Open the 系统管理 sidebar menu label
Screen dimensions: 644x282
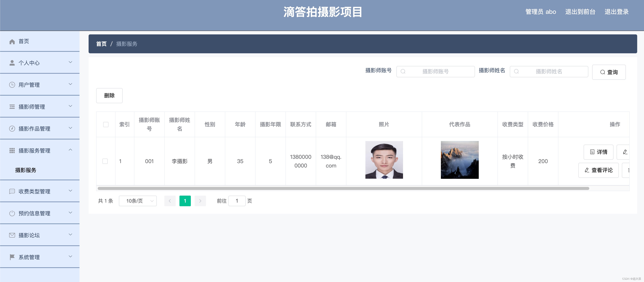coord(29,257)
